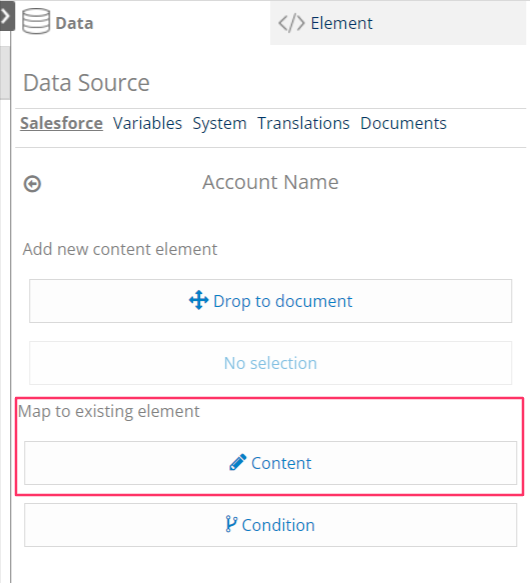530x583 pixels.
Task: Click the move arrows icon
Action: (x=199, y=300)
